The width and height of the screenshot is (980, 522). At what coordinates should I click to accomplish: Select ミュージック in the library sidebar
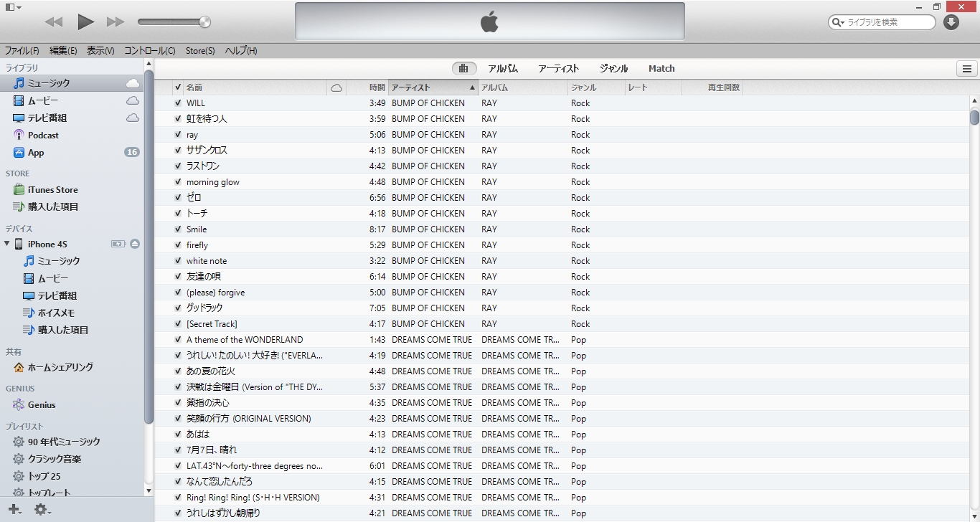(72, 83)
